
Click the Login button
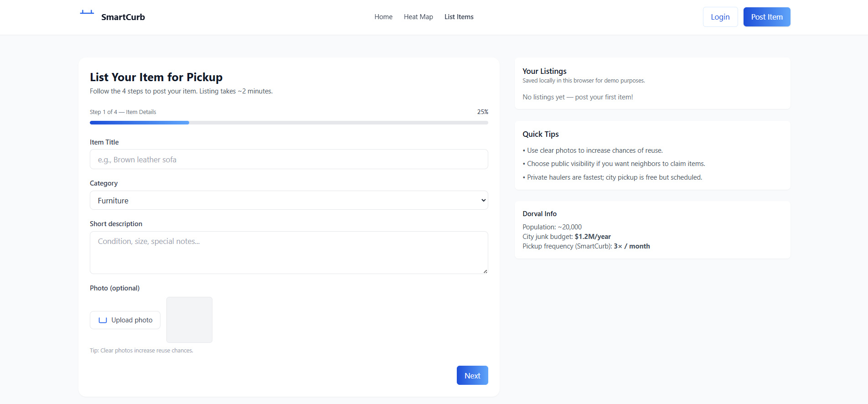pos(720,17)
